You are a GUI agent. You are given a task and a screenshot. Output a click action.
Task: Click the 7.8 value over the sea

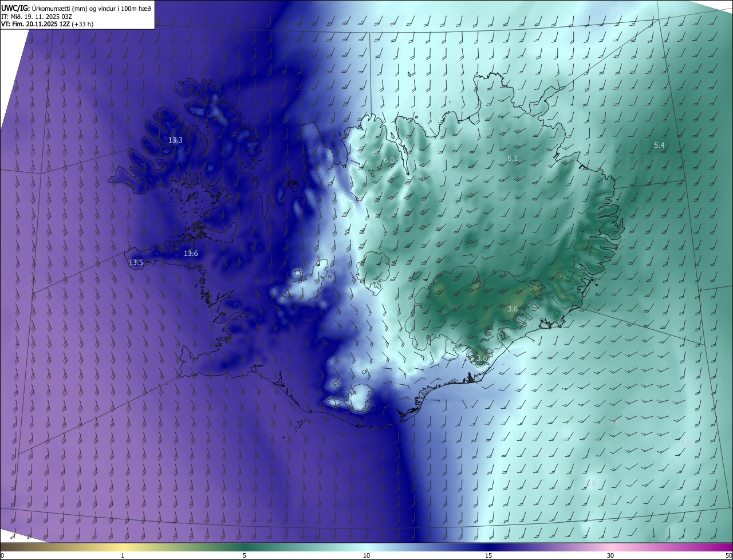tap(615, 423)
